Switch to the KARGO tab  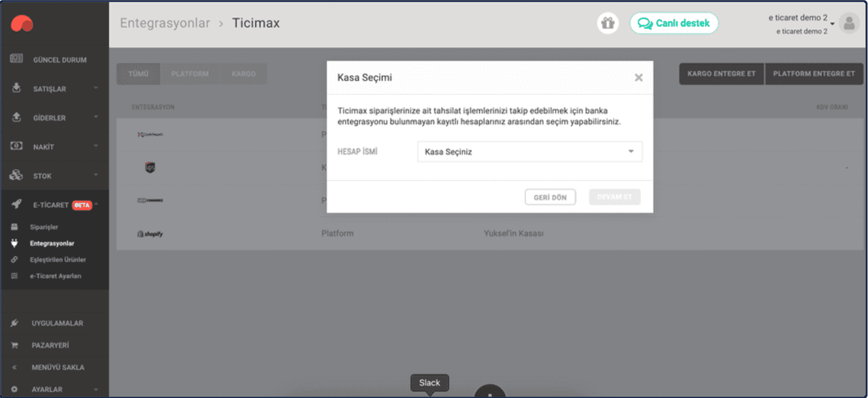pyautogui.click(x=243, y=74)
